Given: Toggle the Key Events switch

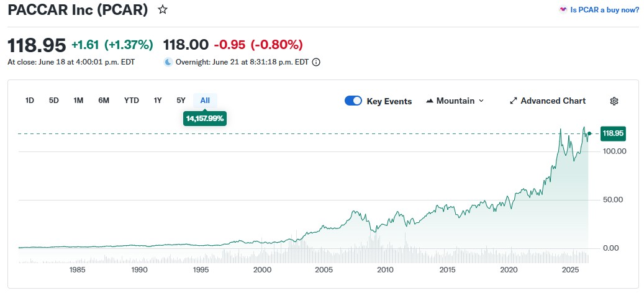Looking at the screenshot, I should click(x=353, y=101).
